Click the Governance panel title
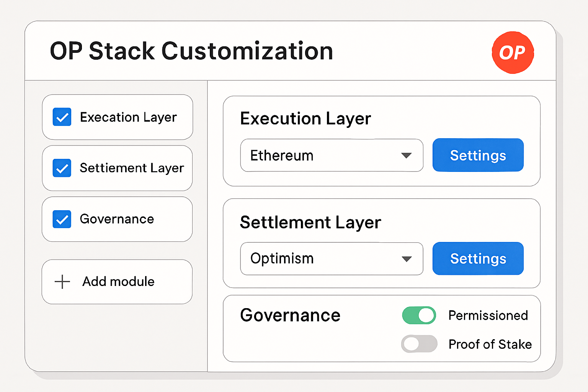The height and width of the screenshot is (392, 588). pos(290,315)
